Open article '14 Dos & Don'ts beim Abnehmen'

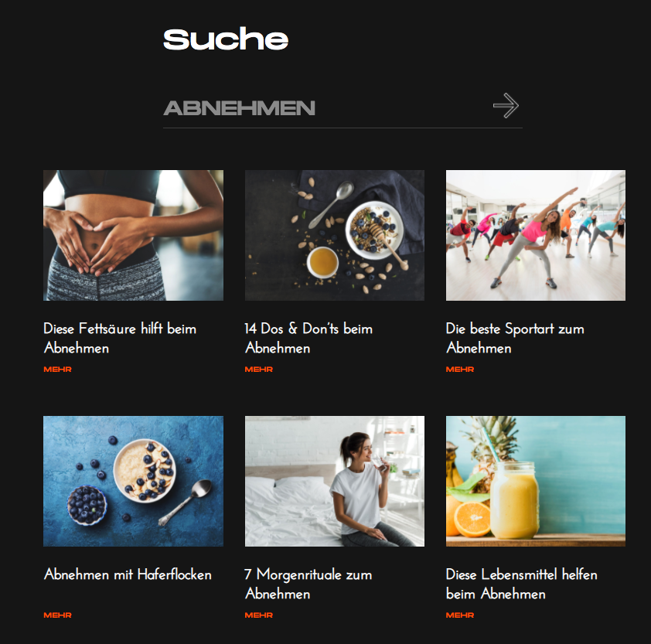pos(308,338)
